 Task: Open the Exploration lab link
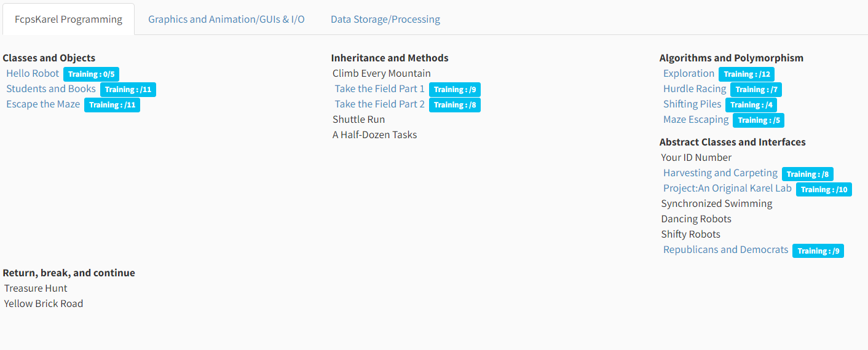pos(688,74)
